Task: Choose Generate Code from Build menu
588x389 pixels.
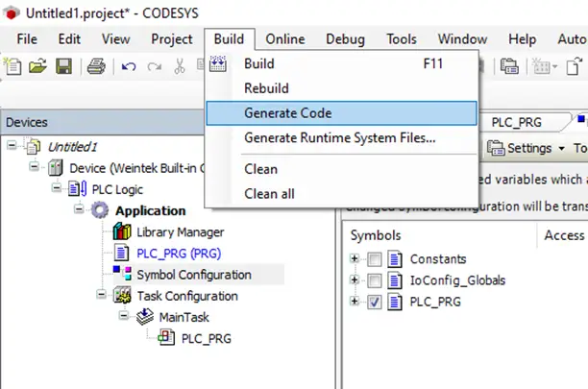Action: (x=342, y=113)
